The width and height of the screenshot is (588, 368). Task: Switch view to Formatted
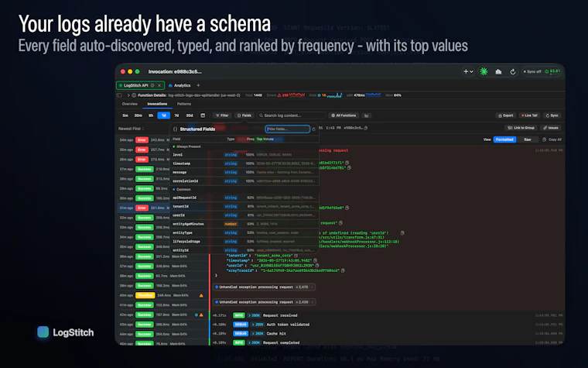point(504,139)
